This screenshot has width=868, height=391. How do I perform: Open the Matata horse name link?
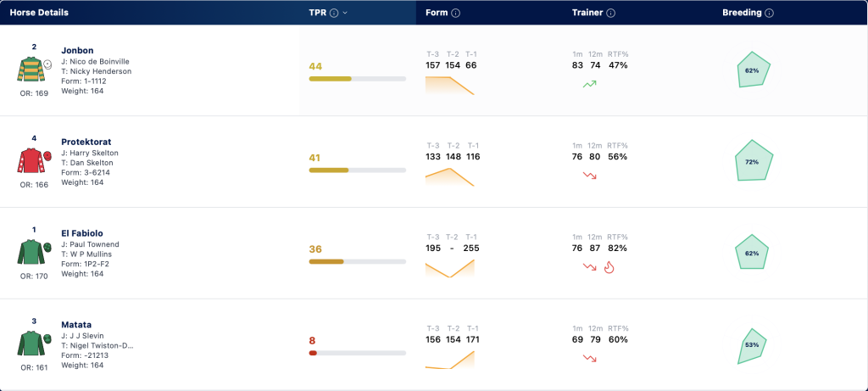point(76,325)
